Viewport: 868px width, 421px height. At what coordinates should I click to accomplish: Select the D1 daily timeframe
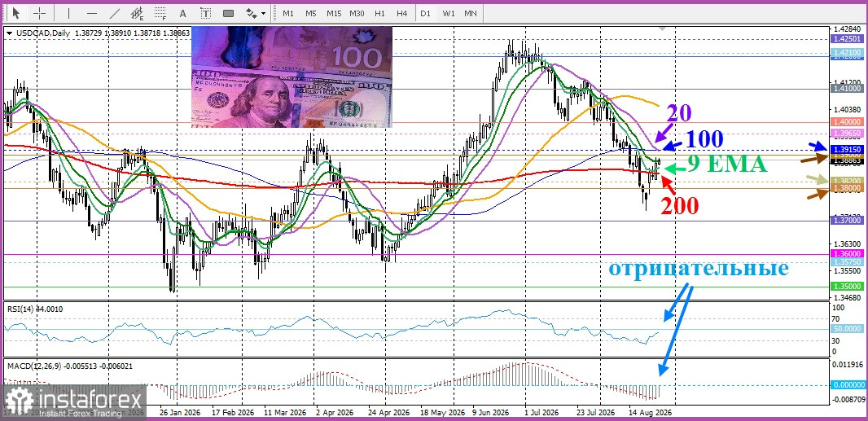[x=425, y=13]
